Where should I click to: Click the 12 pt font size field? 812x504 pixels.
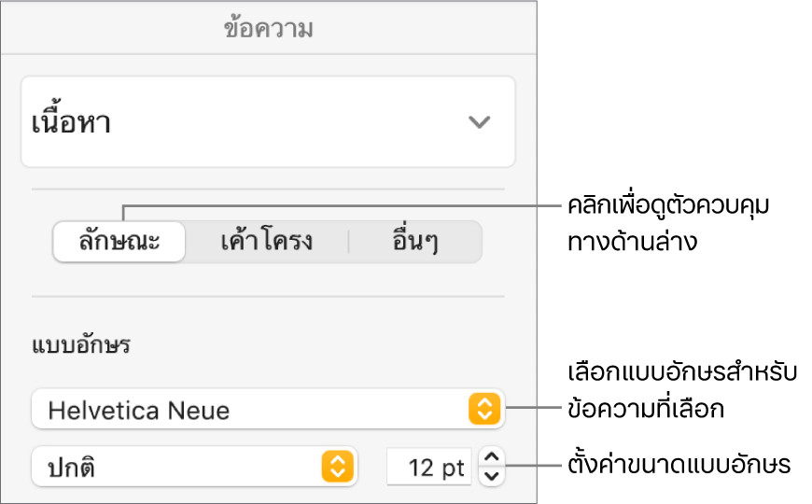(x=428, y=466)
